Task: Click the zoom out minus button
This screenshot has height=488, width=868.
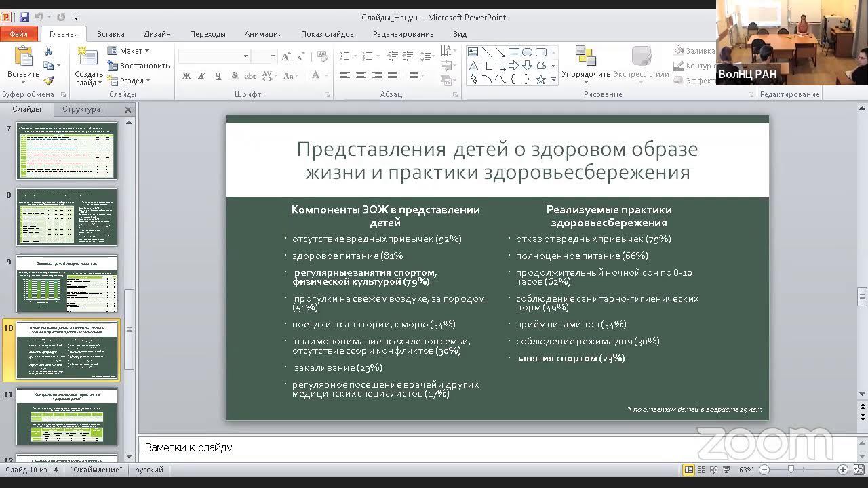Action: [x=764, y=470]
